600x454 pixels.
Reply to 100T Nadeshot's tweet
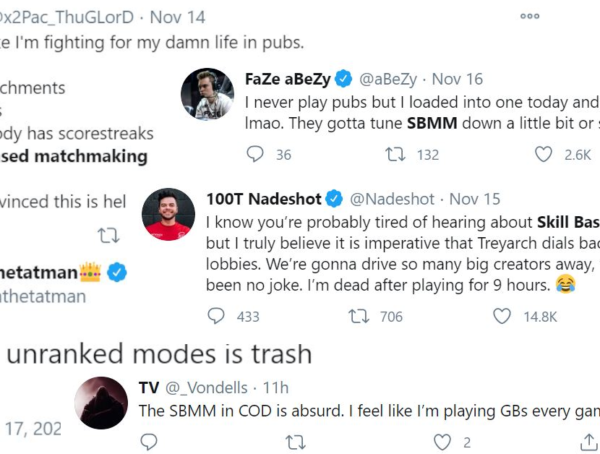[x=216, y=316]
